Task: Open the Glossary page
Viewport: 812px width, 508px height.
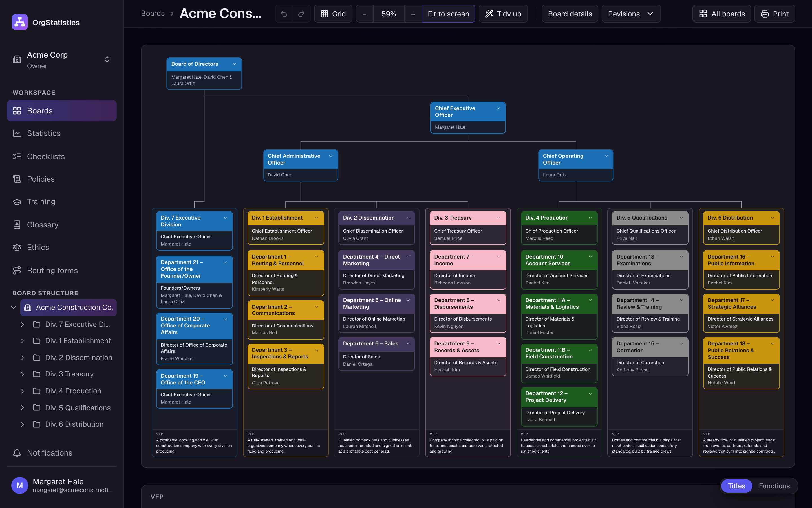Action: [x=62, y=225]
